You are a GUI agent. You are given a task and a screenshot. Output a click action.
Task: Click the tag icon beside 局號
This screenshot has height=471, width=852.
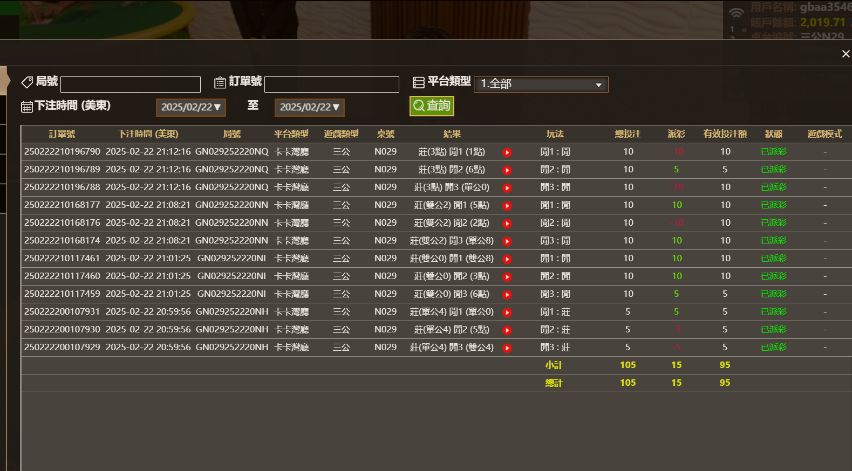[x=27, y=82]
